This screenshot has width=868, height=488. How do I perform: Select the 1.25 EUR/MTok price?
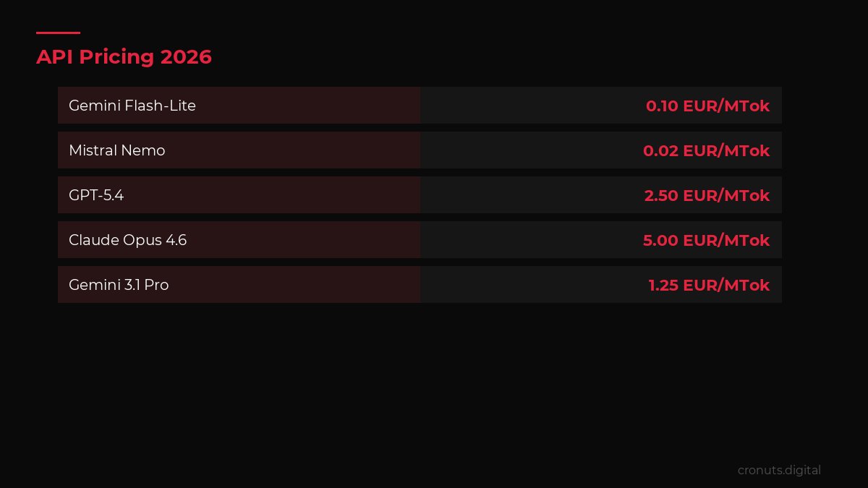tap(709, 285)
